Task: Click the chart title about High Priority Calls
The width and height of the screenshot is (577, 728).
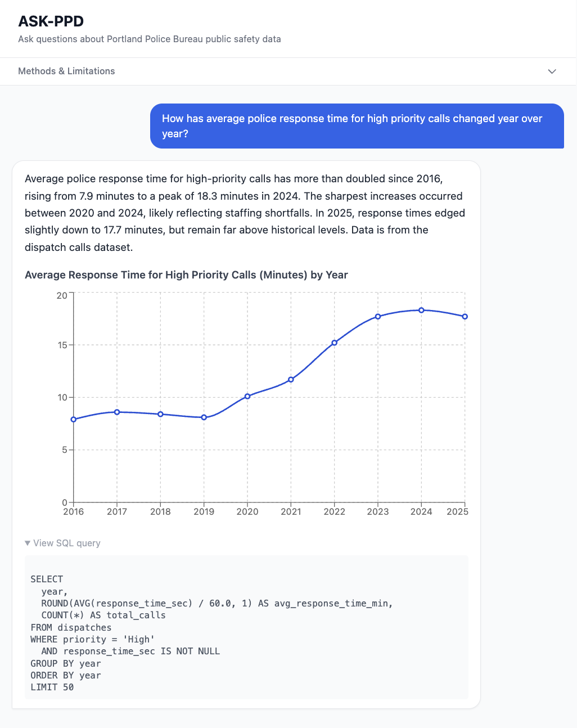Action: pos(186,275)
